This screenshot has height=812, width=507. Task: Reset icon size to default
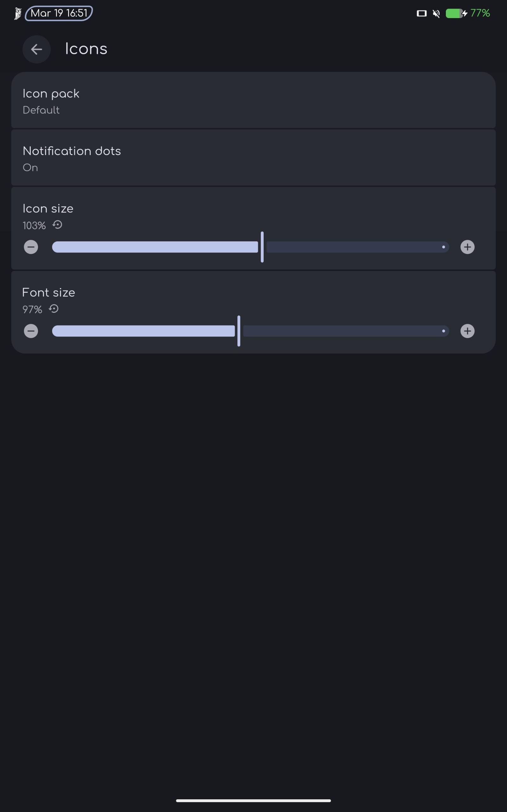57,225
